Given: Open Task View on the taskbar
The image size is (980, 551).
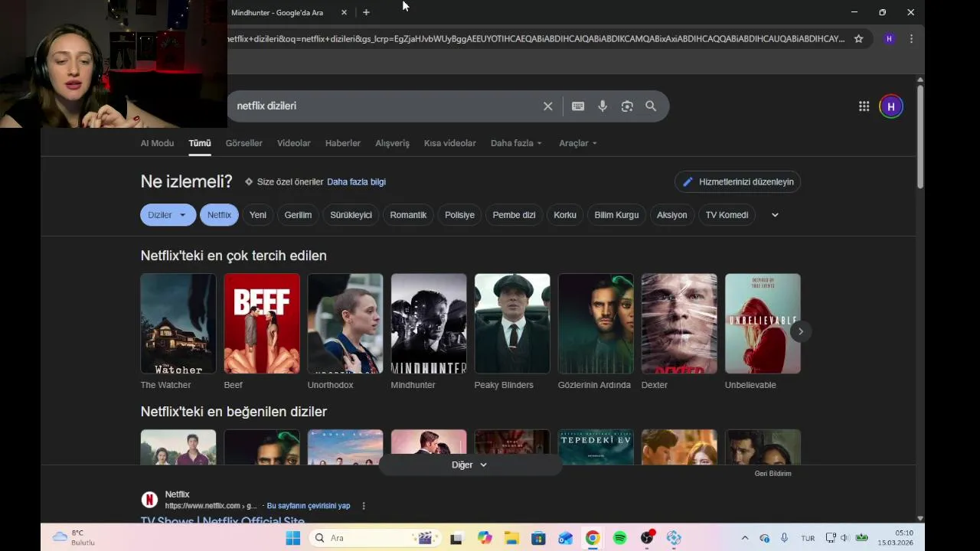Looking at the screenshot, I should click(x=456, y=538).
